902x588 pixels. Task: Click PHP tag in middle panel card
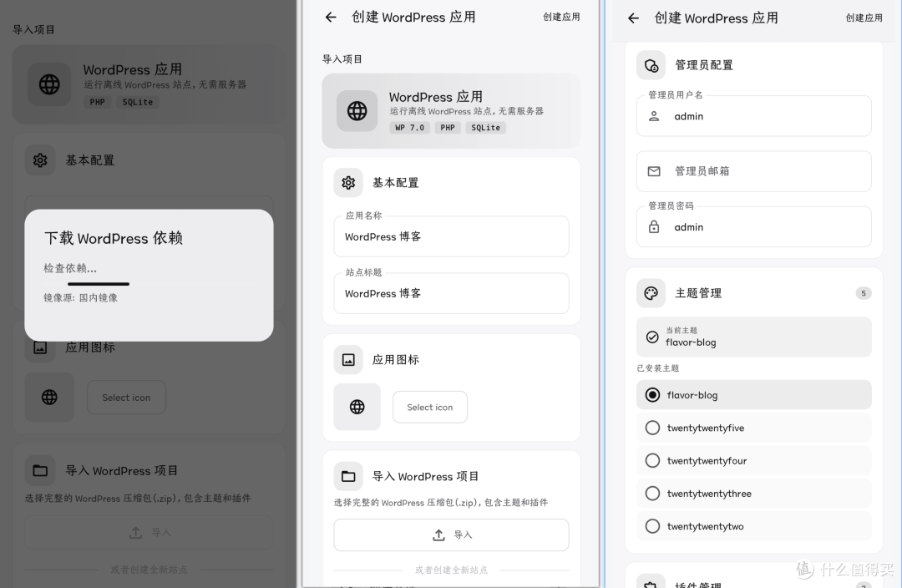(448, 128)
